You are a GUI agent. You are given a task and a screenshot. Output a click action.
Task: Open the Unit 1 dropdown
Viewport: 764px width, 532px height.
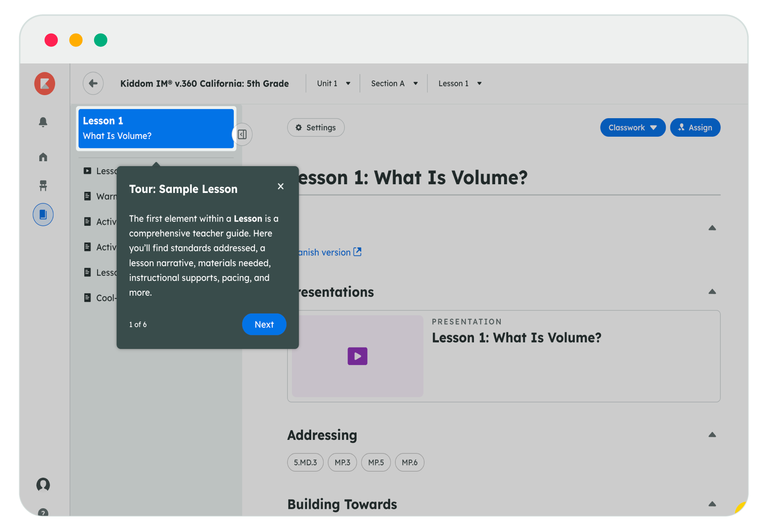[333, 83]
